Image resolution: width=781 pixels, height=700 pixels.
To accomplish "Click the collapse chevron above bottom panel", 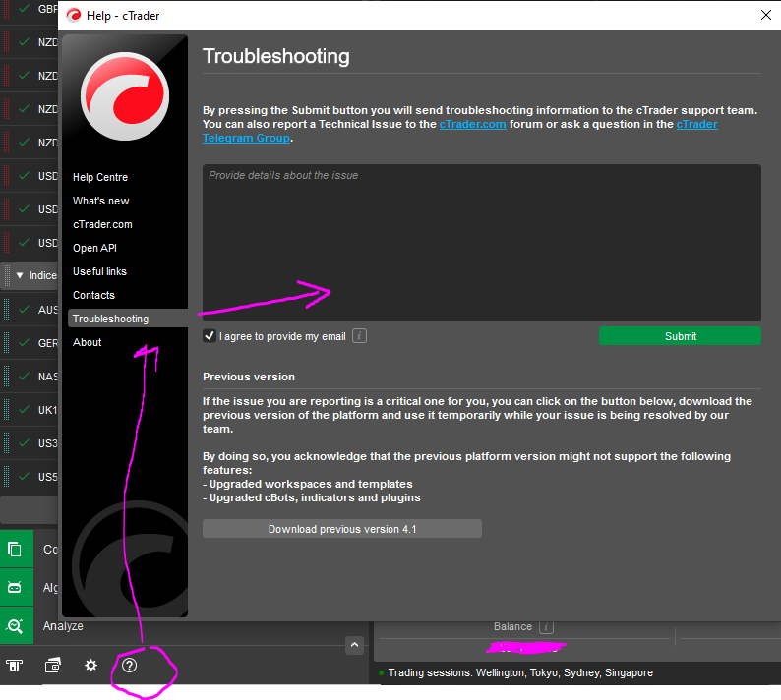I will click(x=354, y=645).
